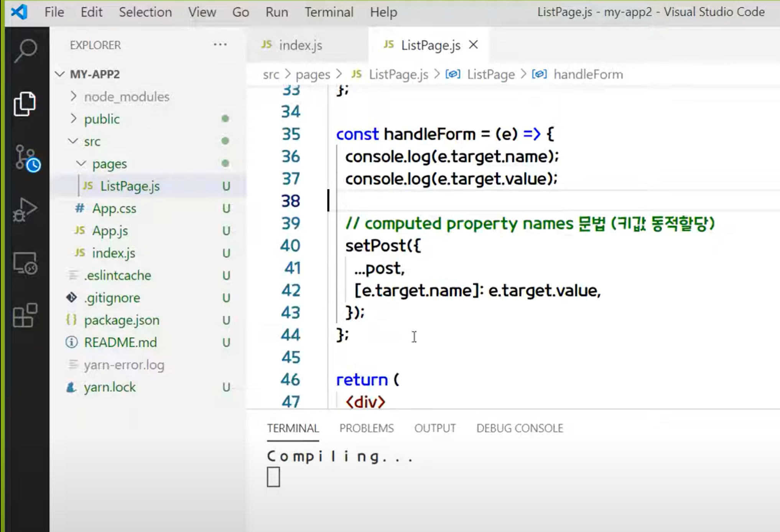Place cursor on the setPost({ line

coord(383,246)
